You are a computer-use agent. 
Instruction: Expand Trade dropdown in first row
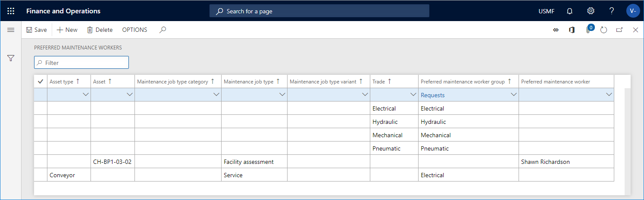[x=413, y=95]
